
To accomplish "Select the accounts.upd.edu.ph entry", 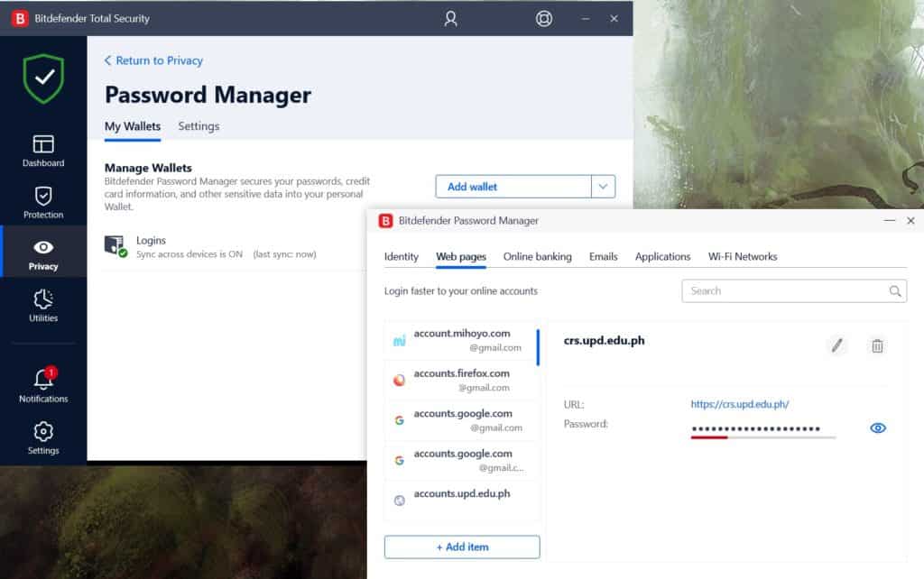I will tap(461, 501).
